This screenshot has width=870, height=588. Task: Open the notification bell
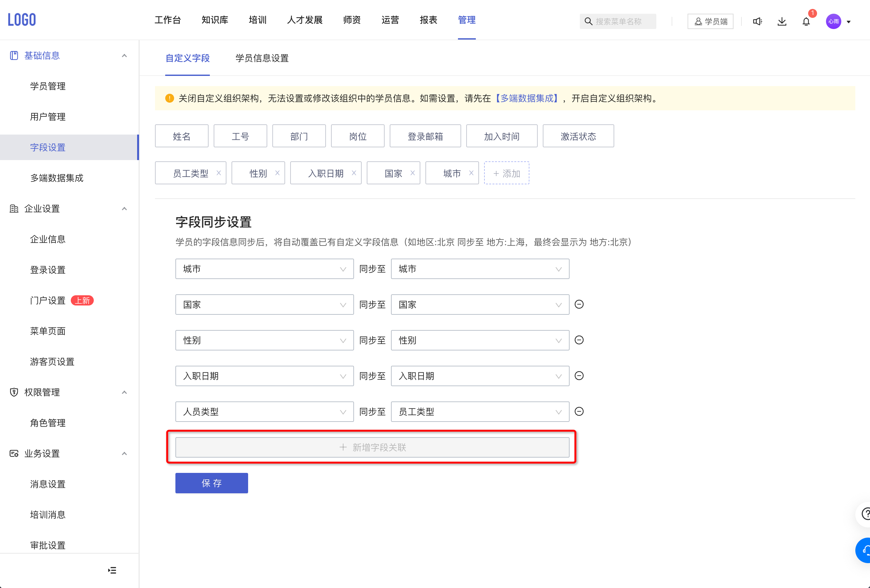point(806,21)
